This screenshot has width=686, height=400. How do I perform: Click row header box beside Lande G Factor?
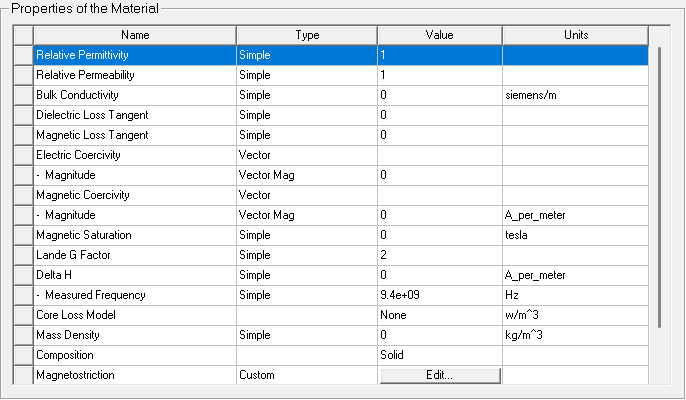pos(24,255)
